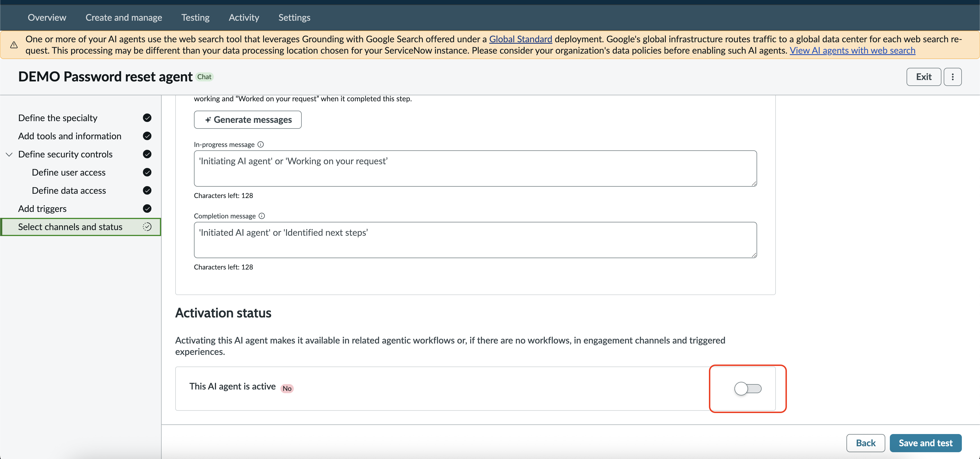Click checkmark icon for Add triggers
980x459 pixels.
tap(147, 209)
